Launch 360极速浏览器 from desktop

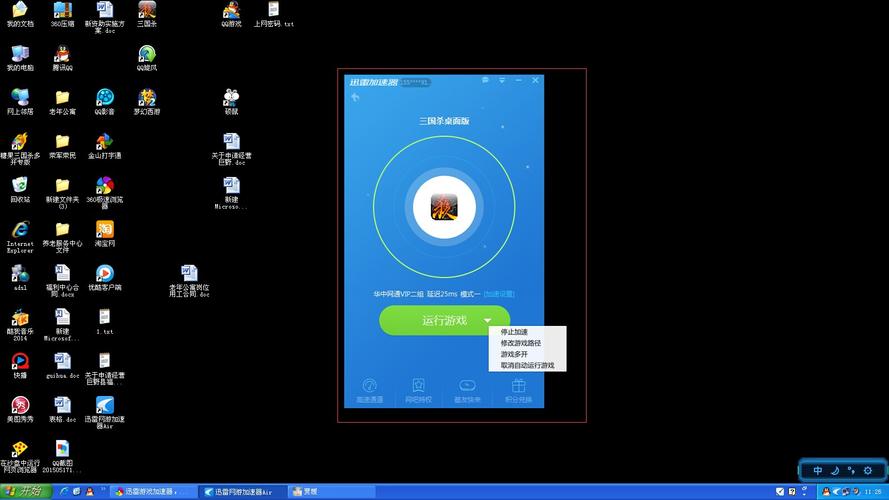(104, 192)
